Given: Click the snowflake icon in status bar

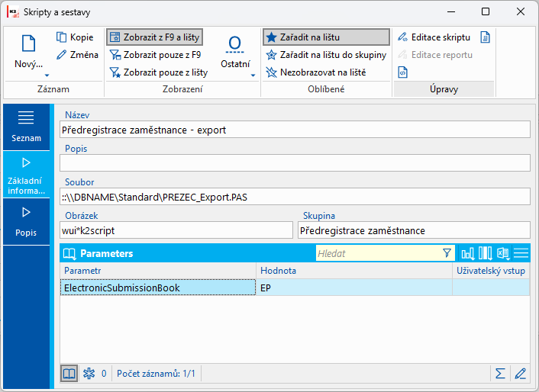Looking at the screenshot, I should coord(89,374).
